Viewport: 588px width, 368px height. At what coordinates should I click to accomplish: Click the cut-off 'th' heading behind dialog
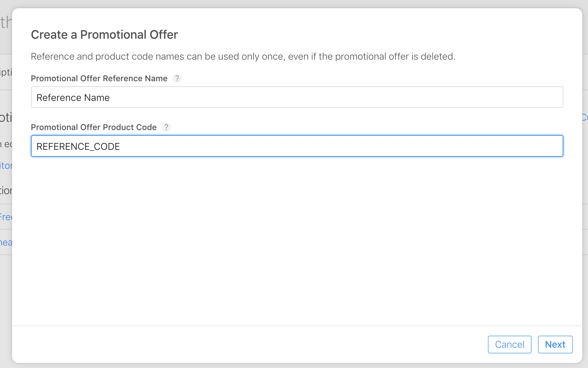pyautogui.click(x=6, y=22)
